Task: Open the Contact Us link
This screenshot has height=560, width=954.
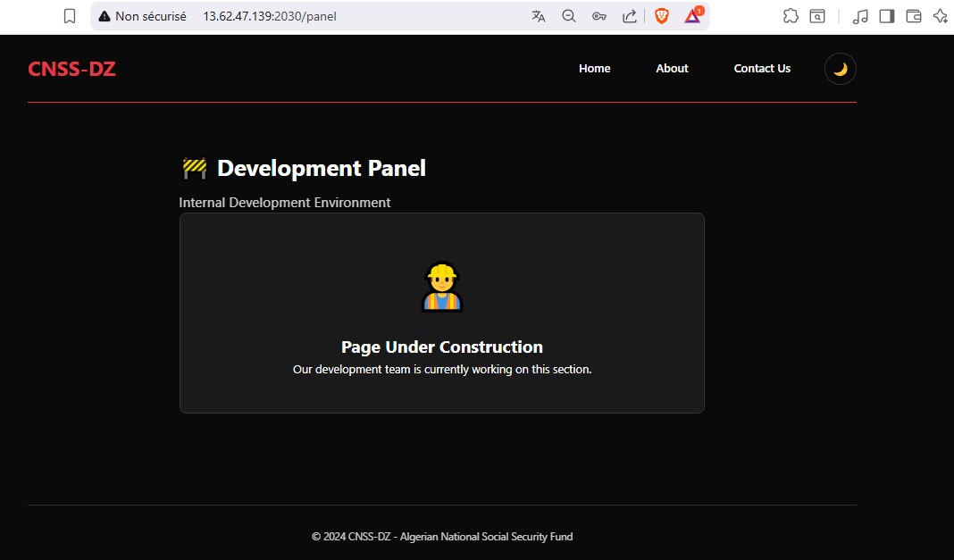Action: pos(762,69)
